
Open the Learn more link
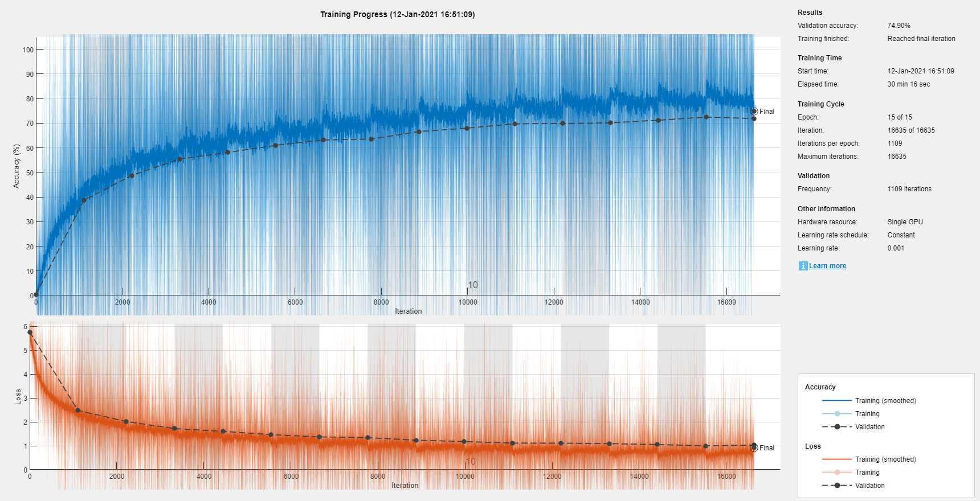827,266
